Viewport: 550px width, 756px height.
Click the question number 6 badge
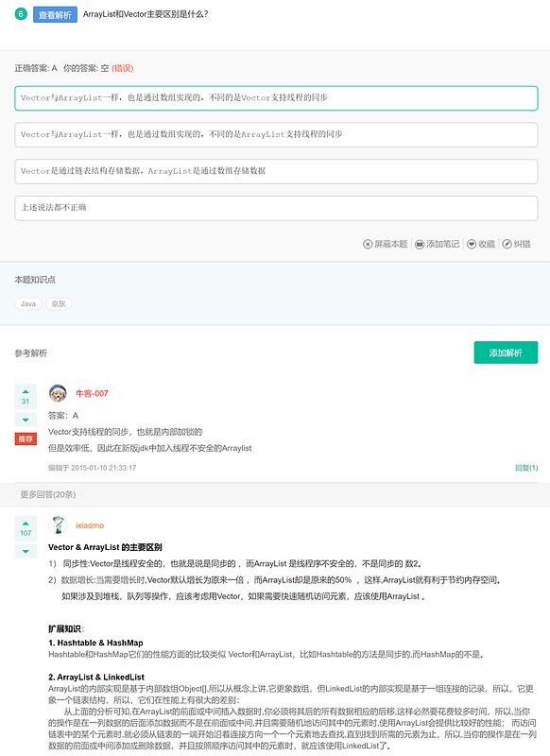20,14
